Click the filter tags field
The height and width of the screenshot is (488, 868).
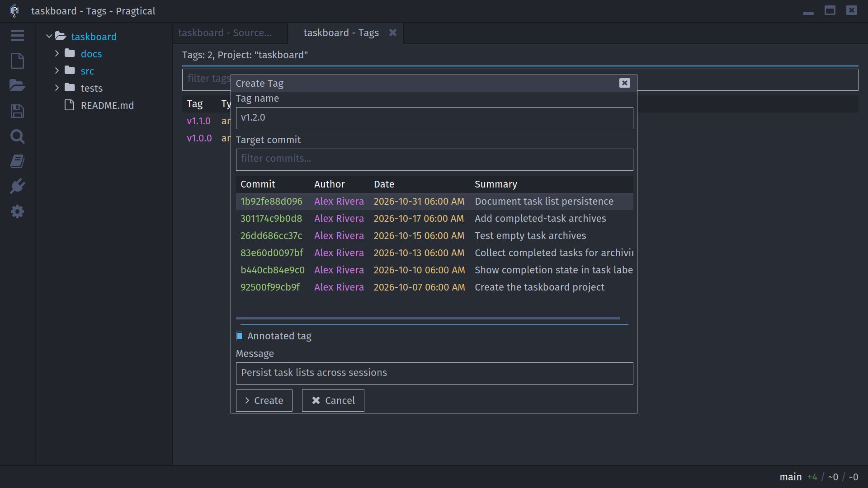click(x=520, y=80)
